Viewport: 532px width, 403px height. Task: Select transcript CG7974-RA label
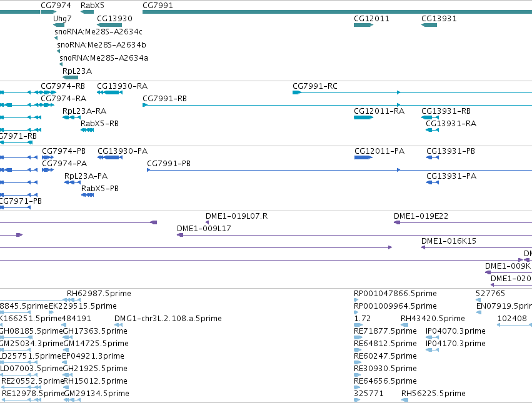(x=63, y=98)
